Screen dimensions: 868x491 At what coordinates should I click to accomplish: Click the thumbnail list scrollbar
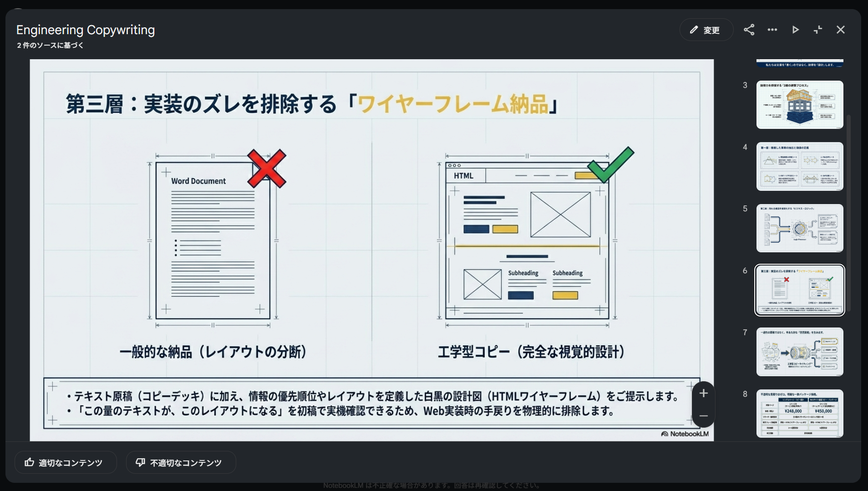pyautogui.click(x=848, y=213)
